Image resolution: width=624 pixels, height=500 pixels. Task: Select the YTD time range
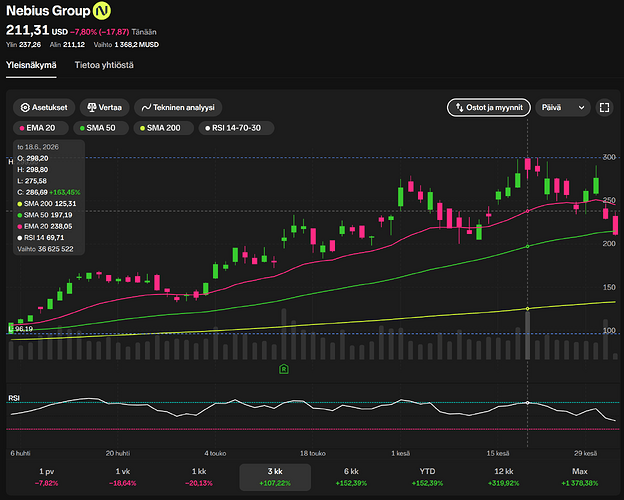427,477
